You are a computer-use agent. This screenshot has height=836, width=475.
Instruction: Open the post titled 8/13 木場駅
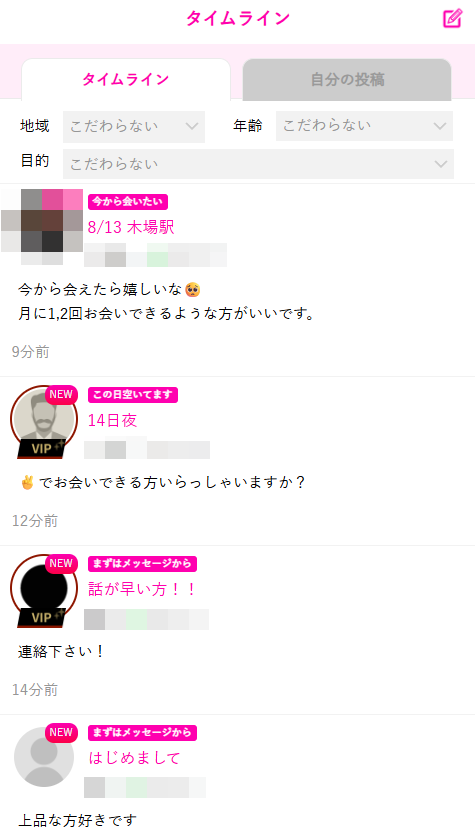click(x=131, y=227)
